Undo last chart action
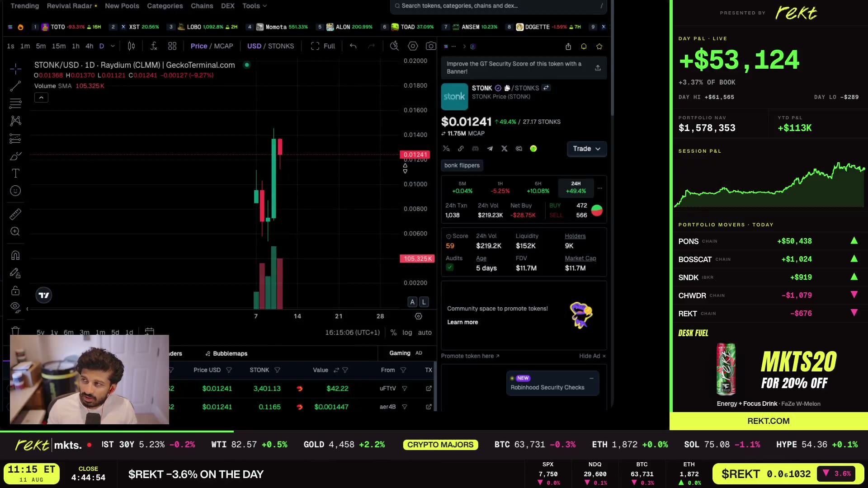The image size is (868, 488). (353, 46)
